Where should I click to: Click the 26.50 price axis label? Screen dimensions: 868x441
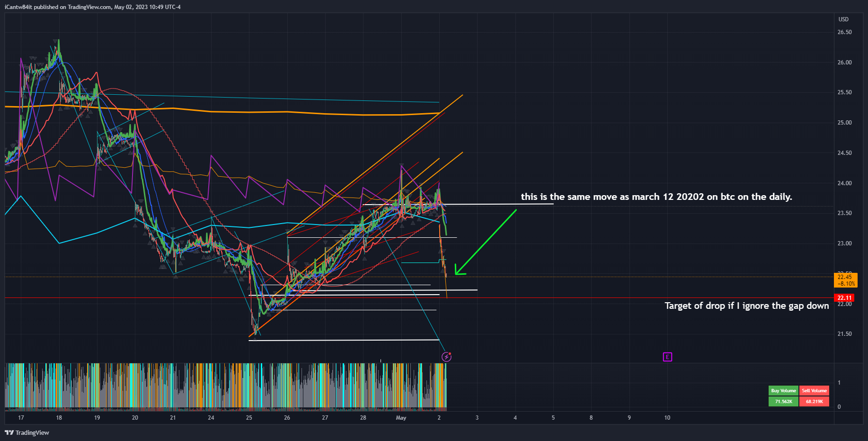tap(844, 32)
